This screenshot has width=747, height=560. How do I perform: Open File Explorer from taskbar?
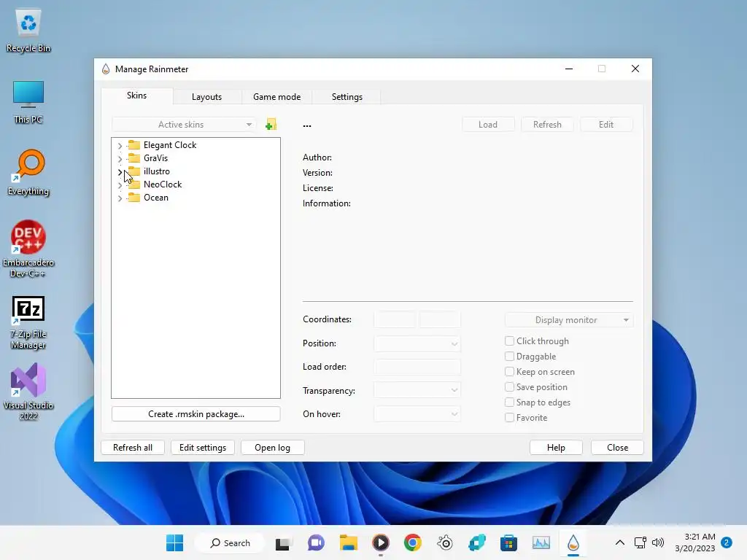click(348, 542)
